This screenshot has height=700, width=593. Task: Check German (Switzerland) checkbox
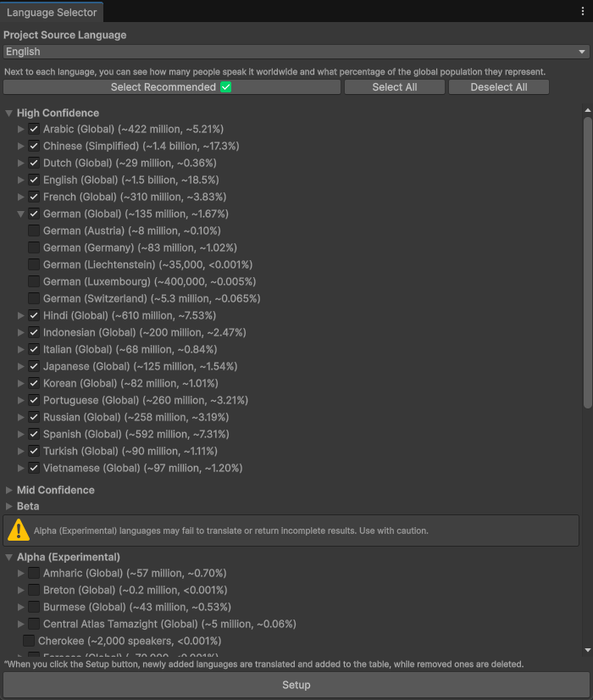(33, 298)
